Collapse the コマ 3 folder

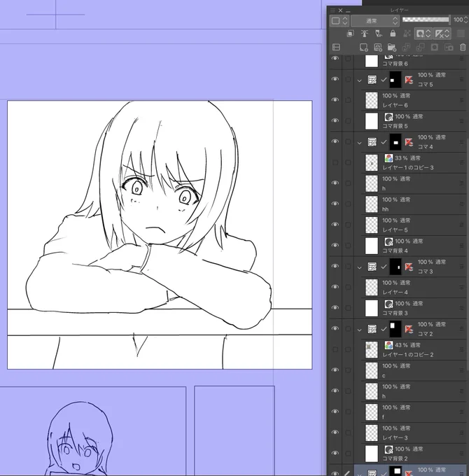pyautogui.click(x=360, y=267)
